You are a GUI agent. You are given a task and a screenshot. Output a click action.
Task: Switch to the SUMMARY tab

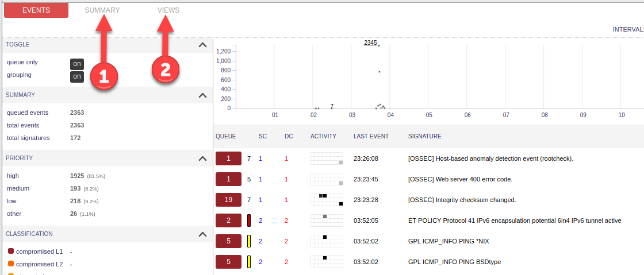pyautogui.click(x=102, y=10)
